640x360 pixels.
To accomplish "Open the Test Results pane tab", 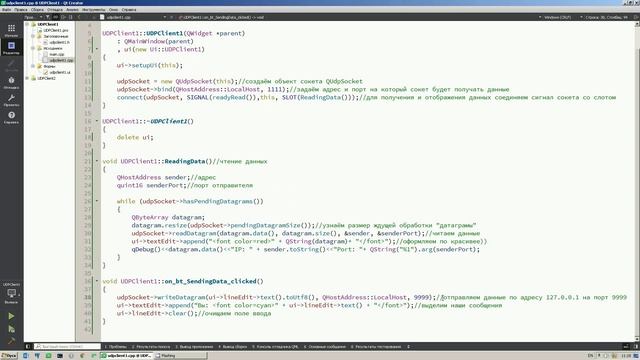I will click(x=376, y=347).
